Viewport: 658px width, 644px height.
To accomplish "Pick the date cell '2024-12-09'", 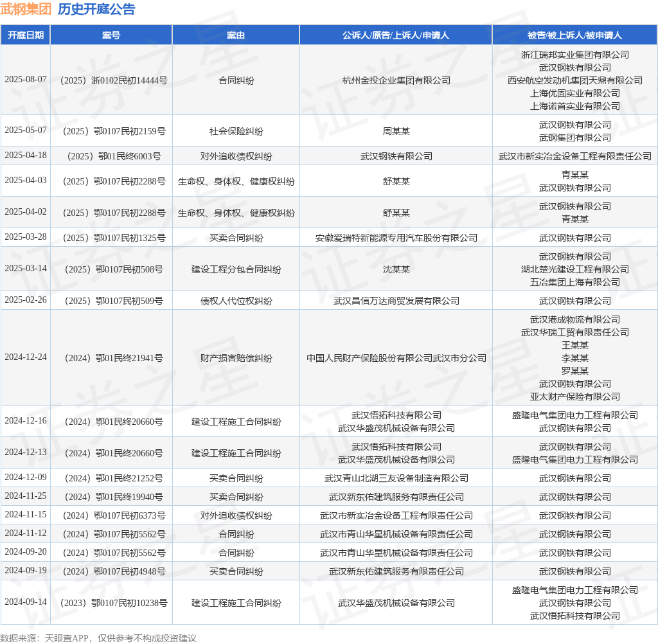I will [26, 478].
